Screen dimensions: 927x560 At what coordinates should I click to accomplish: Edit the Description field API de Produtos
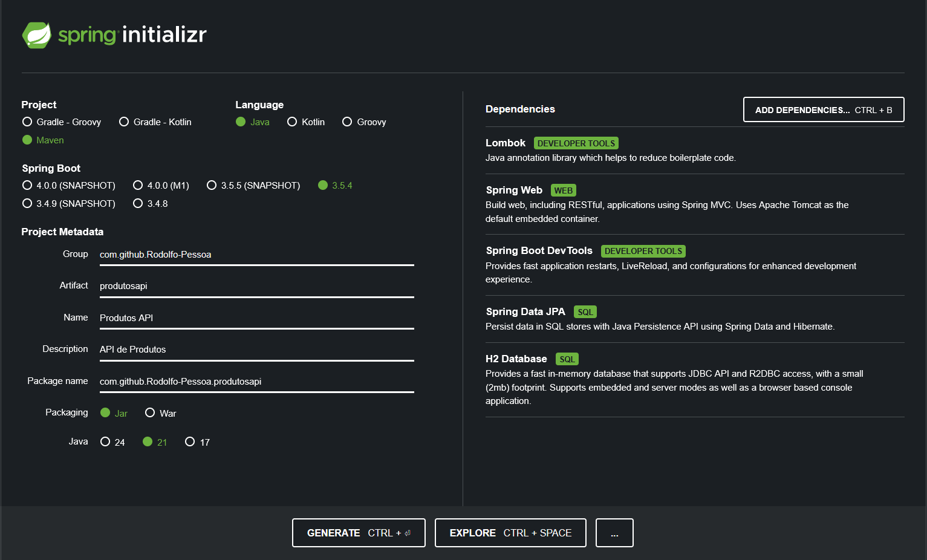tap(257, 350)
